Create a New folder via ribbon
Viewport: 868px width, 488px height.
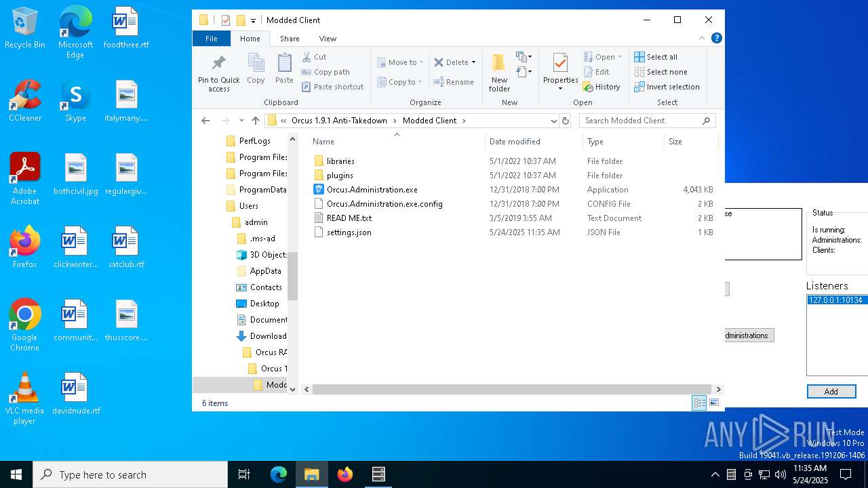[x=499, y=73]
